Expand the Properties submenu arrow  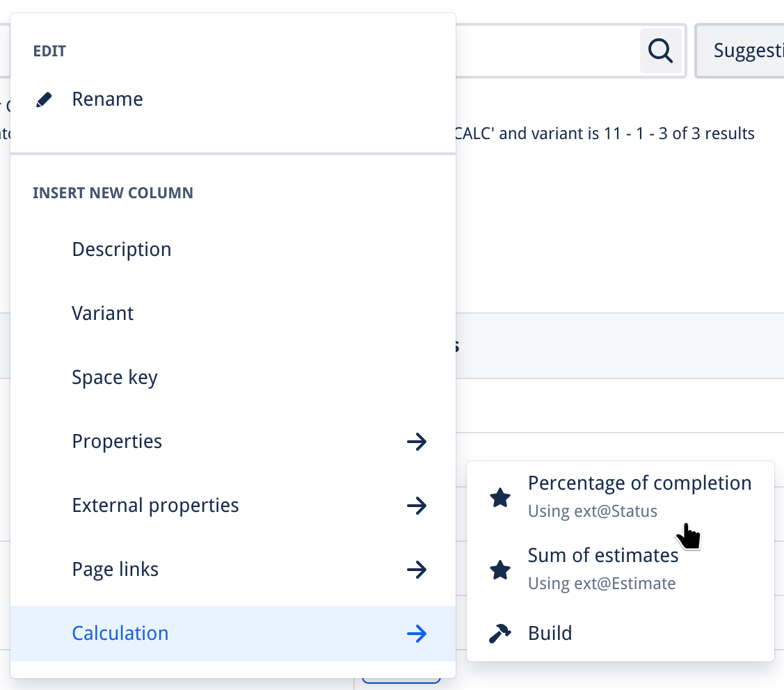pyautogui.click(x=416, y=442)
